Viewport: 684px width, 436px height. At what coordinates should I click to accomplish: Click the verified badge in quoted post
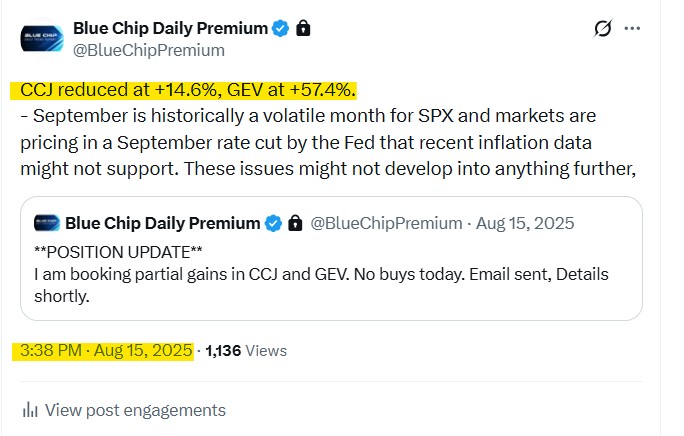point(273,222)
